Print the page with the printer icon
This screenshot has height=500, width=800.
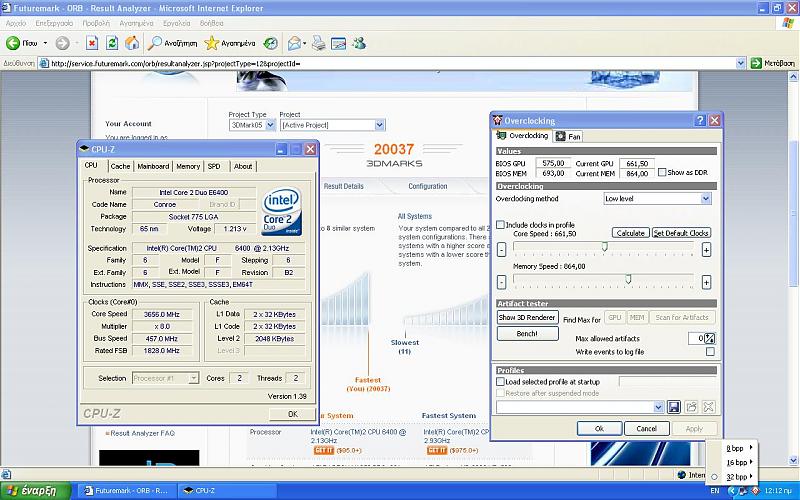pos(319,43)
